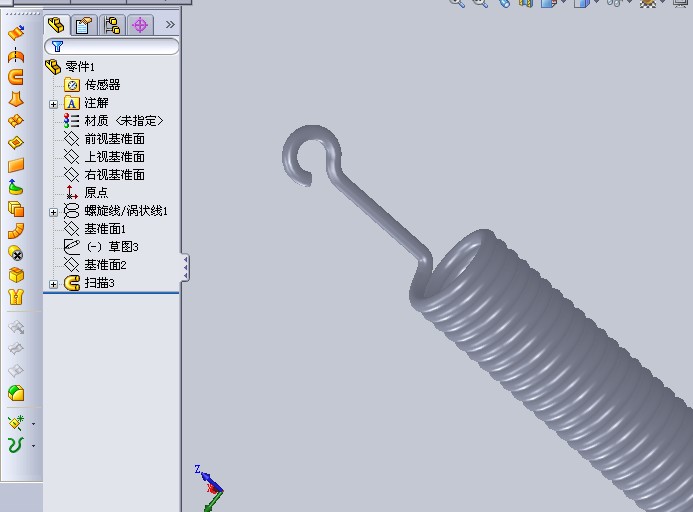Select the Delete Face tool

(16, 253)
